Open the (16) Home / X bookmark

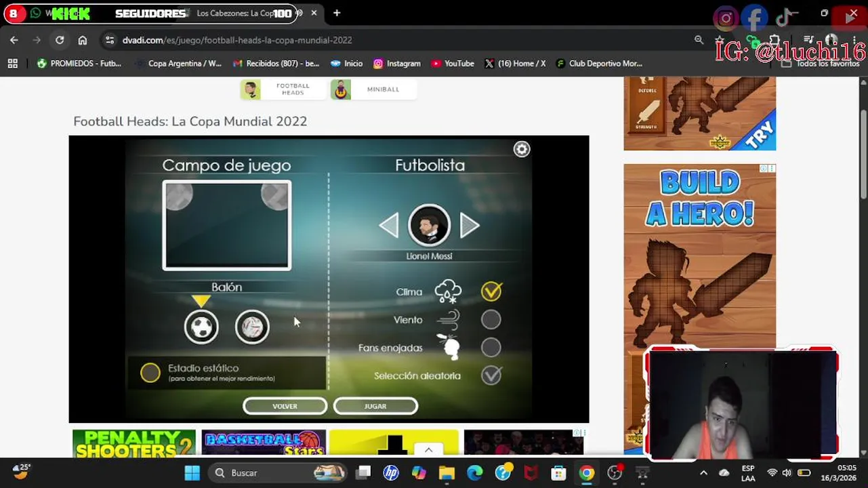tap(515, 63)
